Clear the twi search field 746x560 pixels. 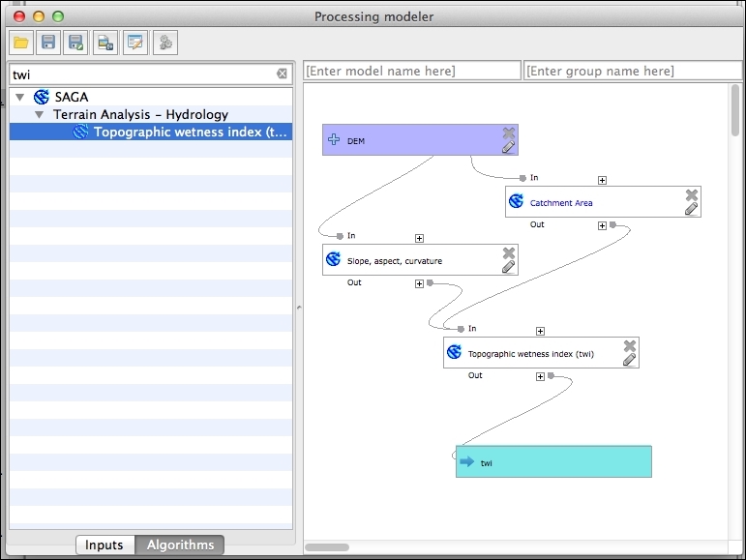pos(283,74)
